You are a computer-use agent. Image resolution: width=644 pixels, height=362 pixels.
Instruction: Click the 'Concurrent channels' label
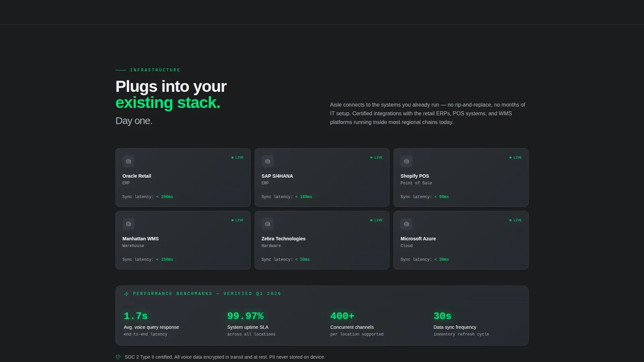coord(352,327)
